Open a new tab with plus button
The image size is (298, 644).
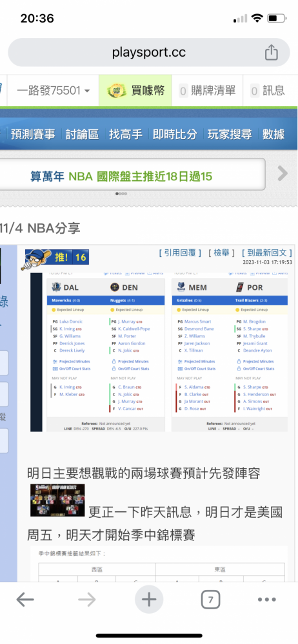coord(149,600)
